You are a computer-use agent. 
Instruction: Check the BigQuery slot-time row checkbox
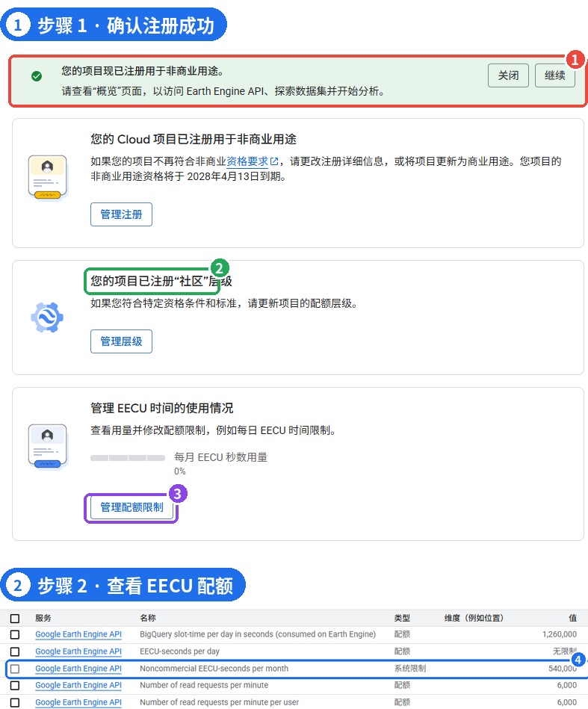click(15, 634)
